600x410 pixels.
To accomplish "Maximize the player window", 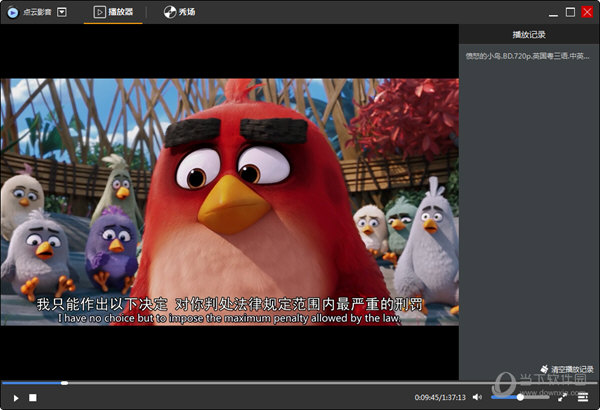I will pos(570,12).
